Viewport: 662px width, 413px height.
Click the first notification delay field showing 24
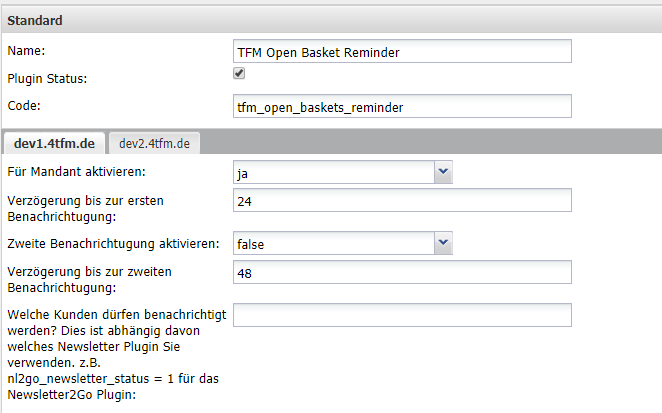tap(401, 201)
